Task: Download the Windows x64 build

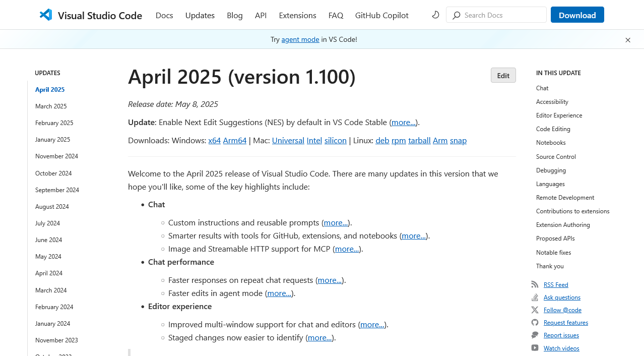Action: (215, 141)
